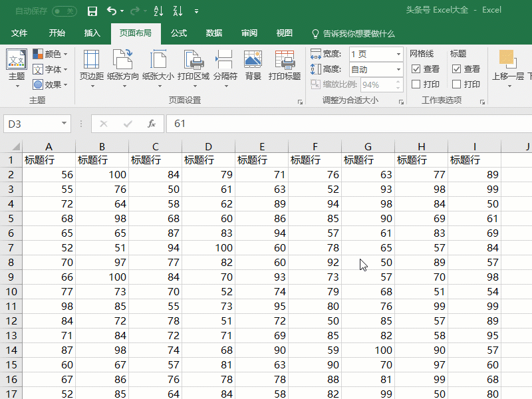
Task: Select cell G14 containing 100
Action: 368,350
